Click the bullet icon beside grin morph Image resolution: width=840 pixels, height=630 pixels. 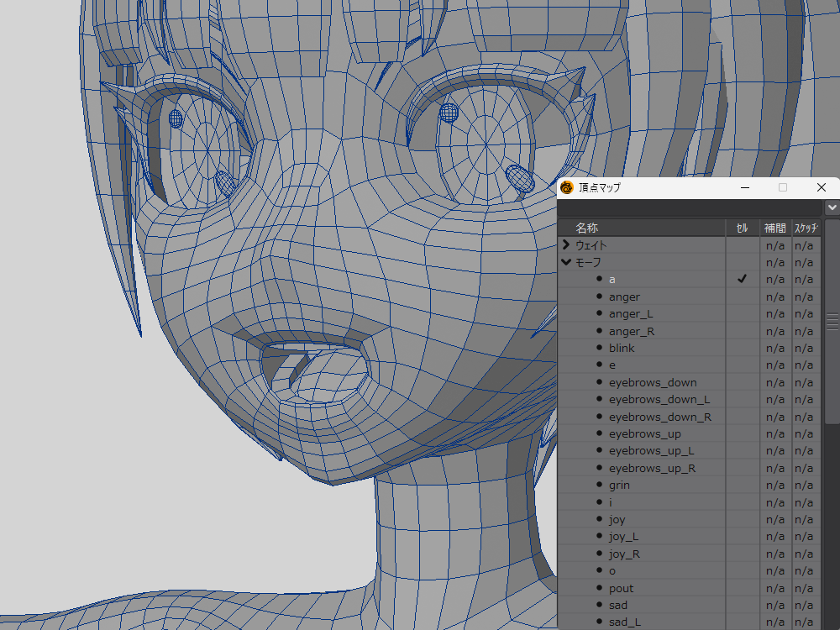coord(599,485)
